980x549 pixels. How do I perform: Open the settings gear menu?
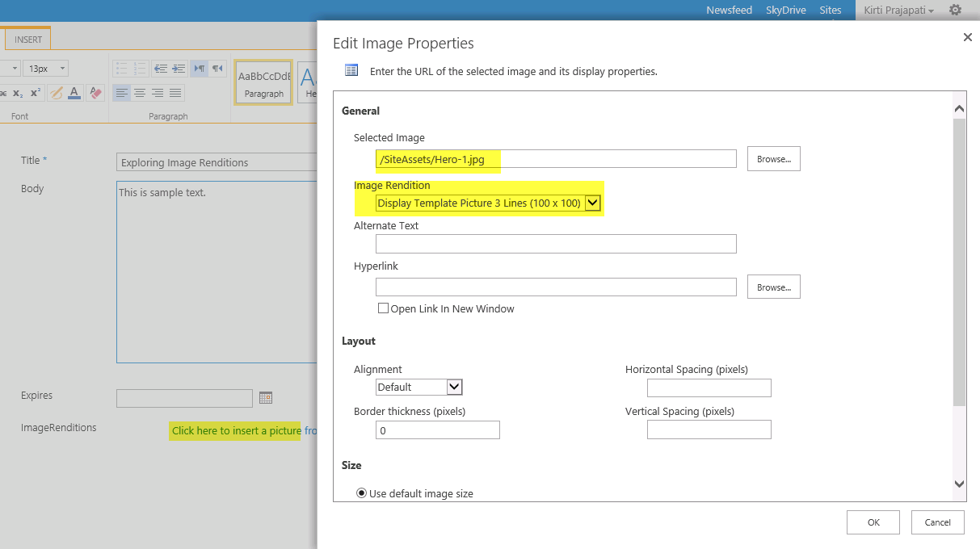[x=955, y=10]
